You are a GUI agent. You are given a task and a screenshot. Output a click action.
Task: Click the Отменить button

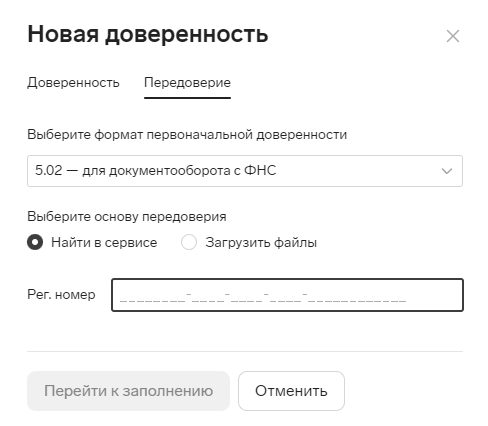pyautogui.click(x=291, y=391)
